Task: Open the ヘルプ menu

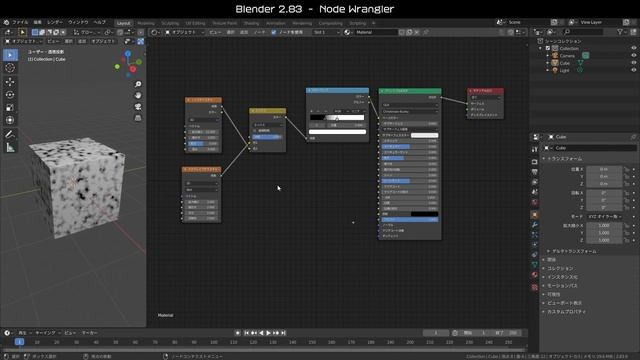Action: (x=100, y=22)
